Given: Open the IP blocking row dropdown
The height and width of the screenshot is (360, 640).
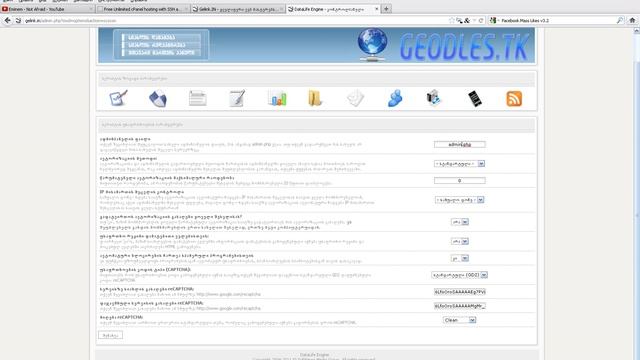Looking at the screenshot, I should point(460,200).
